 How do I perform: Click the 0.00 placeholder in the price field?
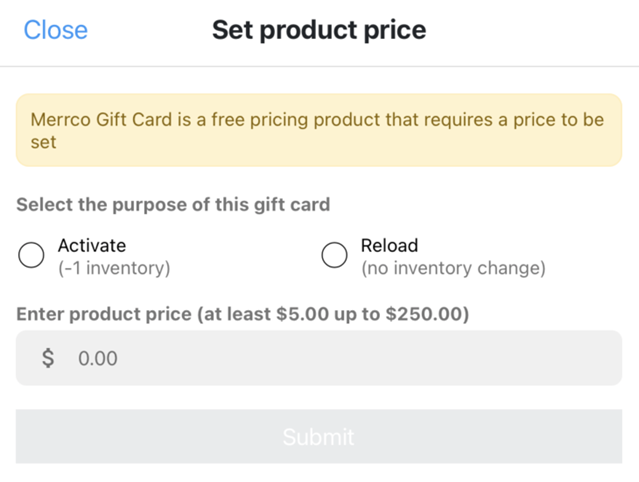pyautogui.click(x=98, y=358)
